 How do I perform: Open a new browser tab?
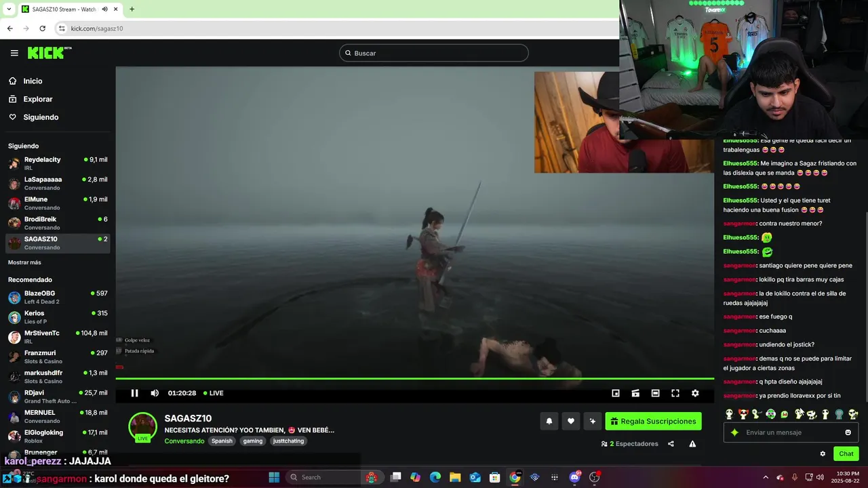coord(132,9)
